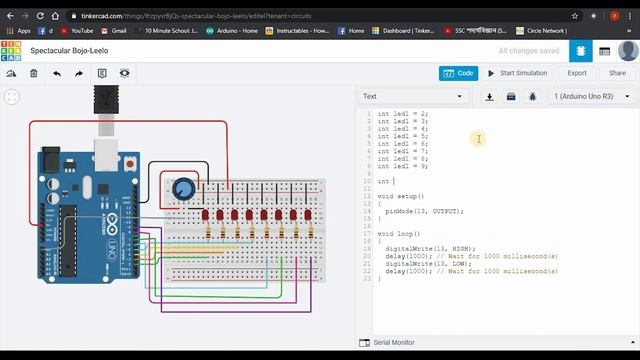
Task: Click code line 'int led1 = 2;'
Action: [403, 113]
